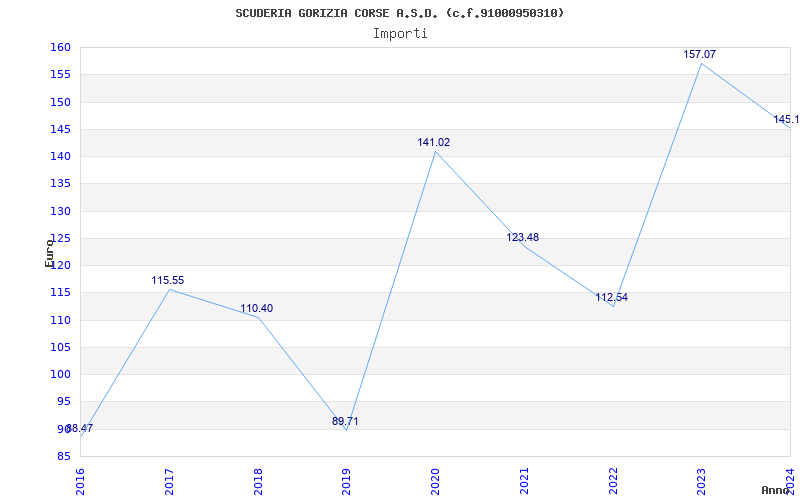Click the 160 y-axis tick label
The height and width of the screenshot is (500, 800).
[x=60, y=47]
